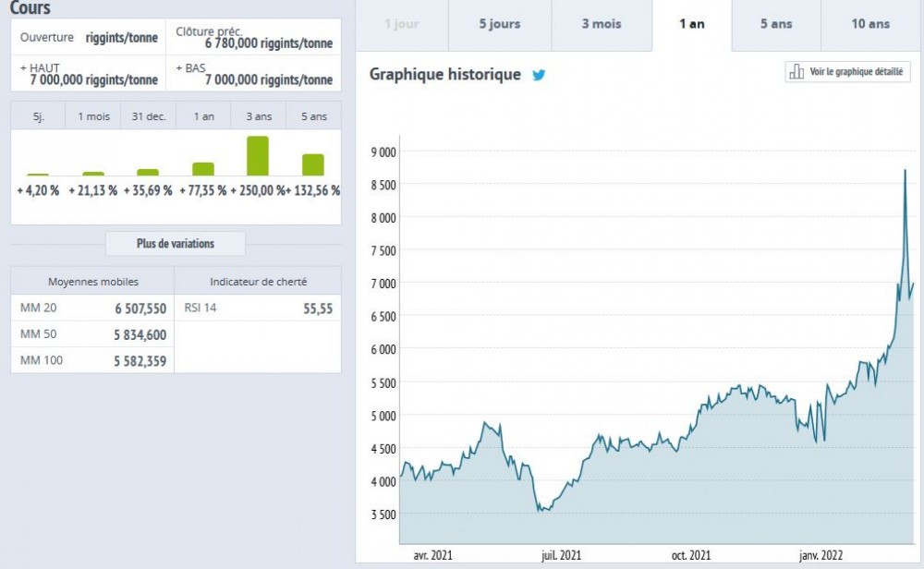This screenshot has width=924, height=569.
Task: Click the 'Moyennes mobiles' header
Action: [92, 282]
